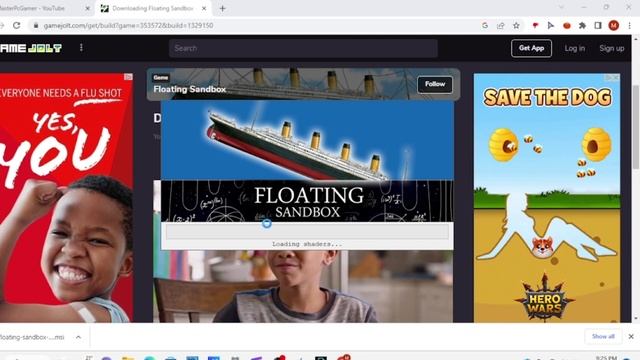This screenshot has height=360, width=640.
Task: Click the Game Jolt logo
Action: [x=31, y=48]
